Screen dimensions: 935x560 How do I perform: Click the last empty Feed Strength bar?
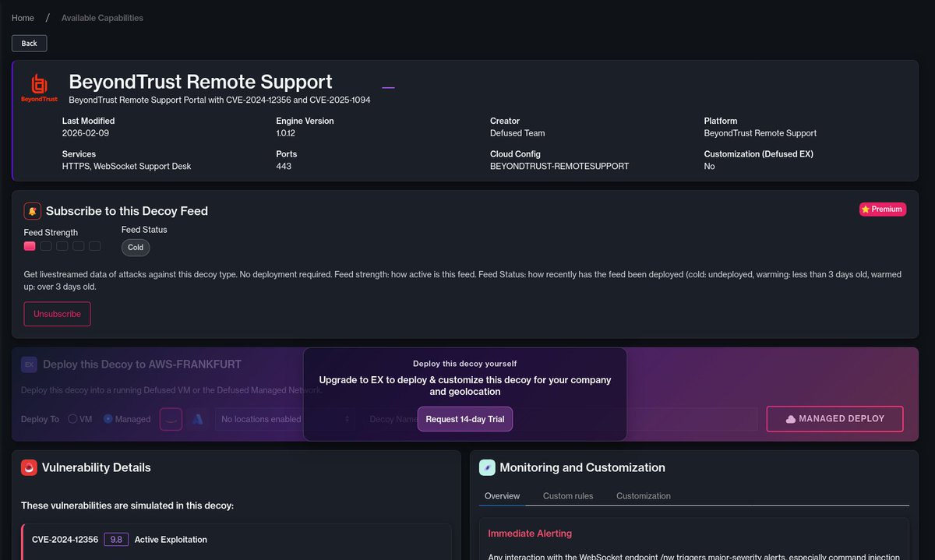point(95,246)
